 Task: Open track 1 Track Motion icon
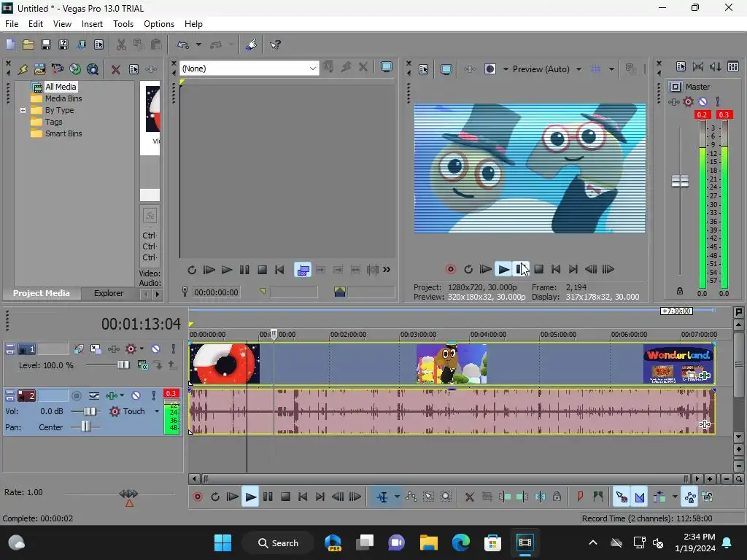pos(96,349)
